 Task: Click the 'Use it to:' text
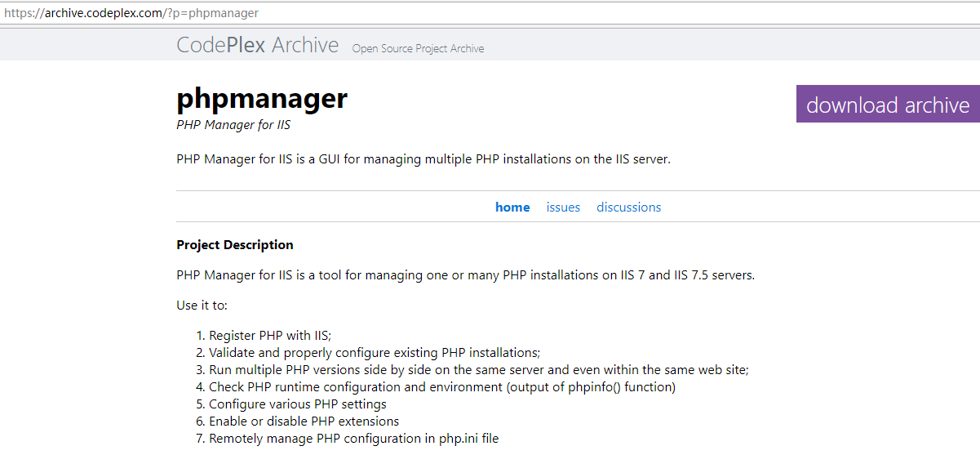coord(202,306)
